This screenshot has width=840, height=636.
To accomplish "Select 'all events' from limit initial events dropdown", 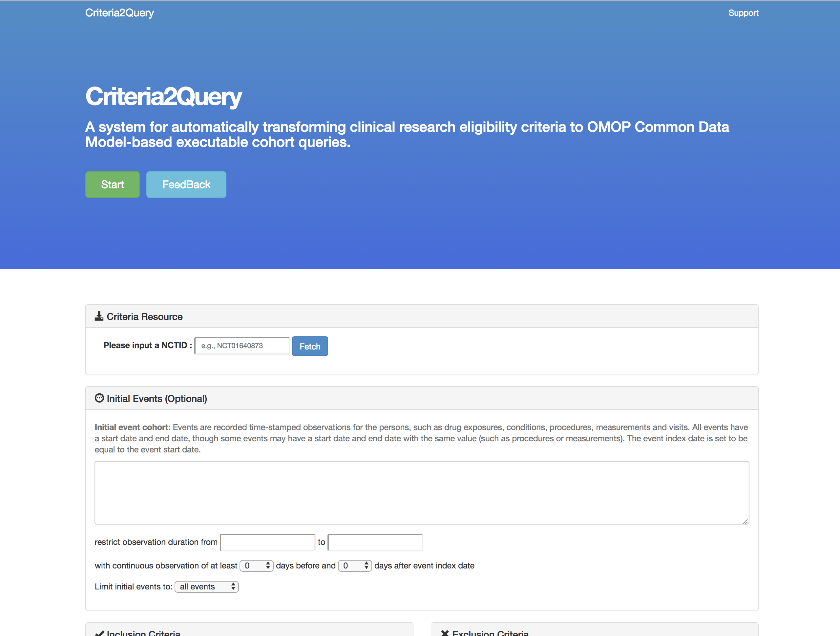I will coord(204,586).
